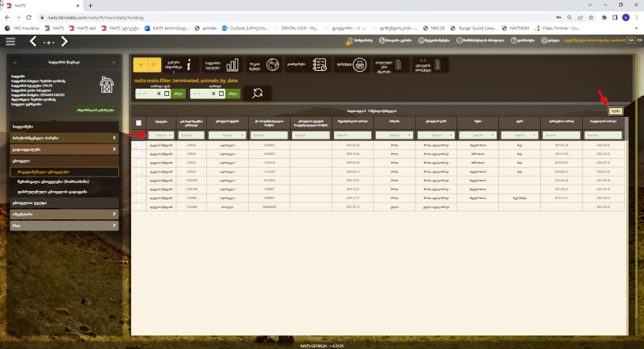Image resolution: width=644 pixels, height=349 pixels.
Task: Open the first column Search dropdown filter
Action: tap(161, 135)
